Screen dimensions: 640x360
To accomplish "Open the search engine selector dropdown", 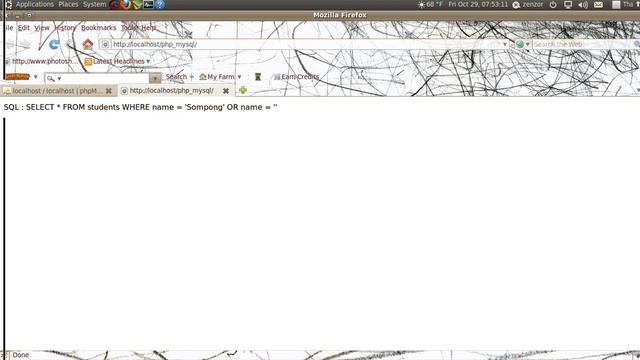I will coord(527,44).
